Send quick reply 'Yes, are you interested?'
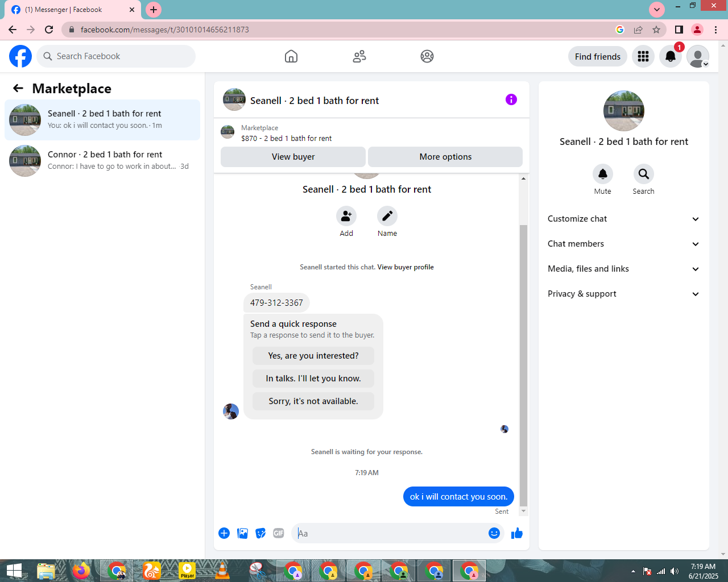 [313, 356]
